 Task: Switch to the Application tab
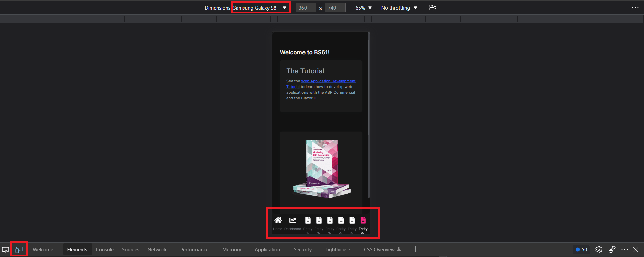[x=267, y=250]
